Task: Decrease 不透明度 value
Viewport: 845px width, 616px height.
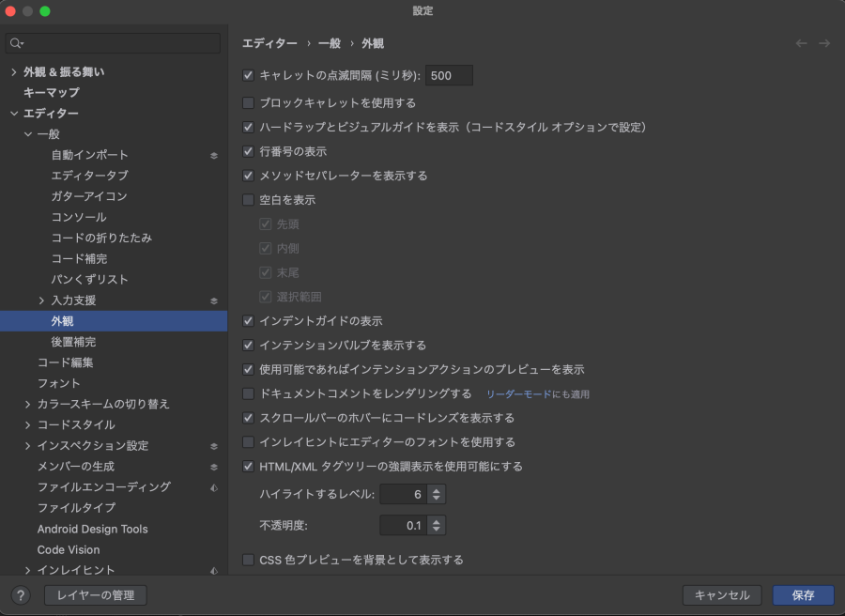Action: 437,529
